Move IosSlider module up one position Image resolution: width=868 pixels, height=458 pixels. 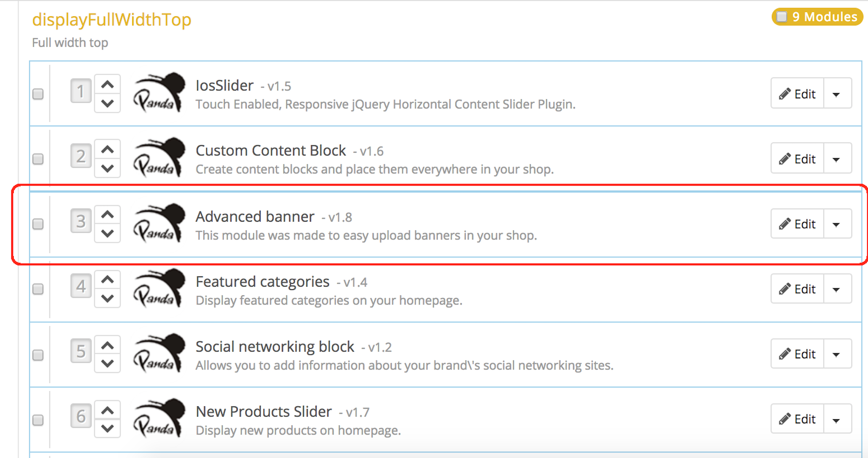pos(108,85)
